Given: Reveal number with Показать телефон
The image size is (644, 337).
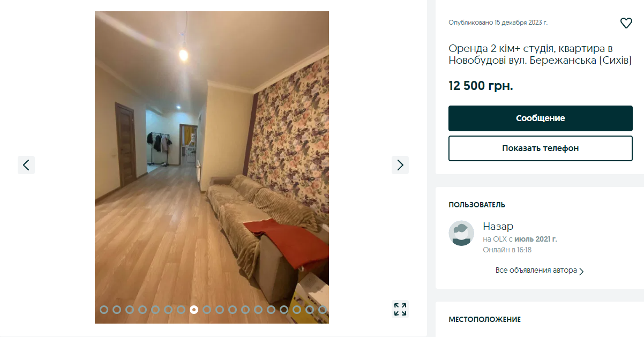Looking at the screenshot, I should tap(541, 148).
